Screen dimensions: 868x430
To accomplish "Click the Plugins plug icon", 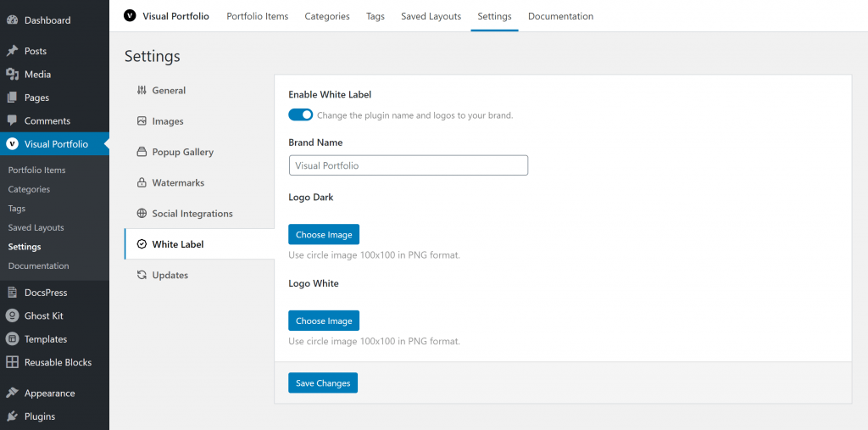I will [12, 416].
